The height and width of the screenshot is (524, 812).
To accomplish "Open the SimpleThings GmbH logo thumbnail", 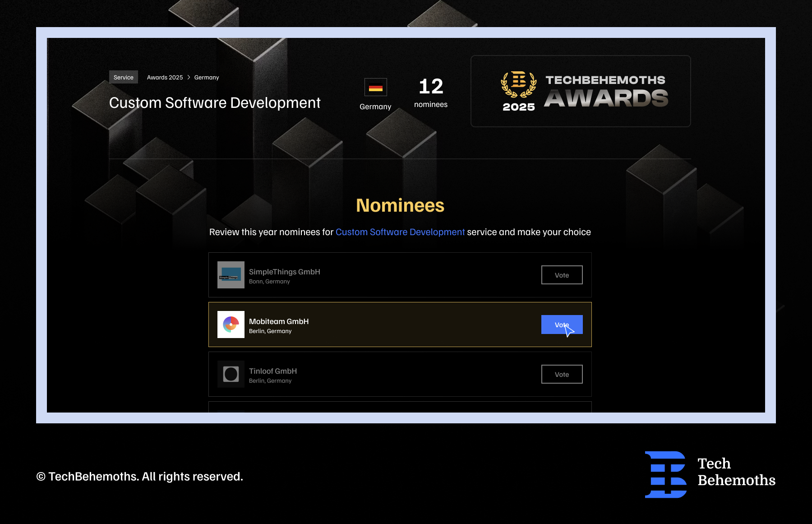I will 231,275.
